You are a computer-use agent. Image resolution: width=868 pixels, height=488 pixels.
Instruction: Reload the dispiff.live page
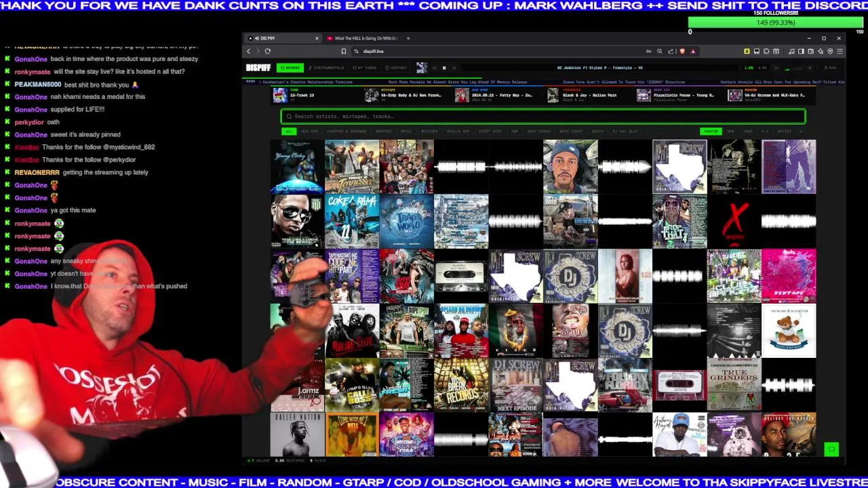(x=268, y=52)
